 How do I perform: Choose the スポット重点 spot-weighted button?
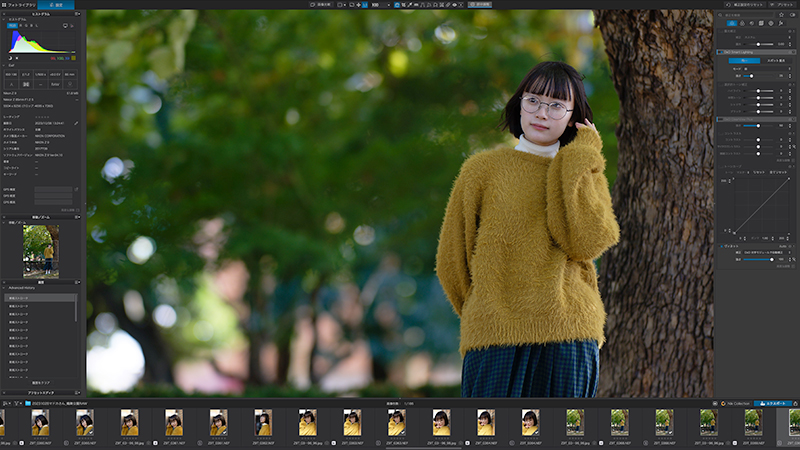776,61
